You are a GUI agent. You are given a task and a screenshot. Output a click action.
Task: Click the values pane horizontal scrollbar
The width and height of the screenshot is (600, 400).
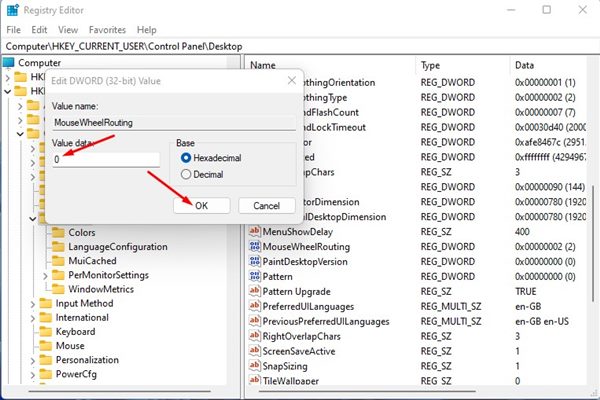[x=367, y=391]
